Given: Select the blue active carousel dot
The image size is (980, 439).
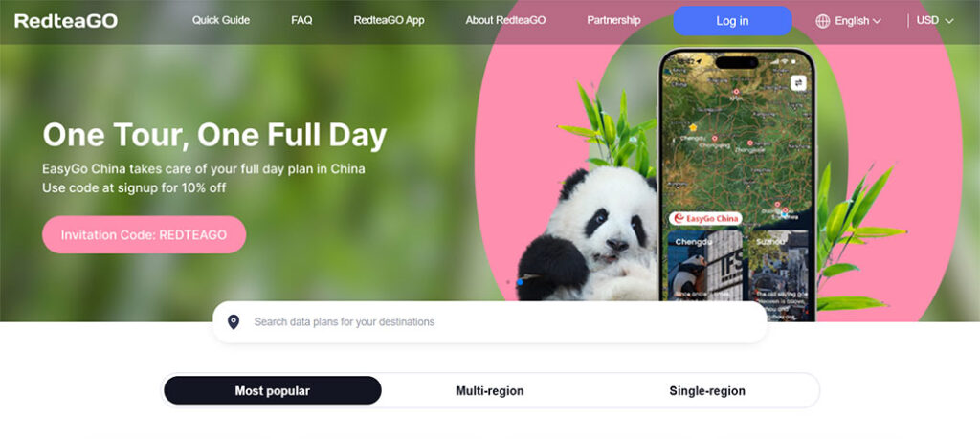Looking at the screenshot, I should 520,283.
